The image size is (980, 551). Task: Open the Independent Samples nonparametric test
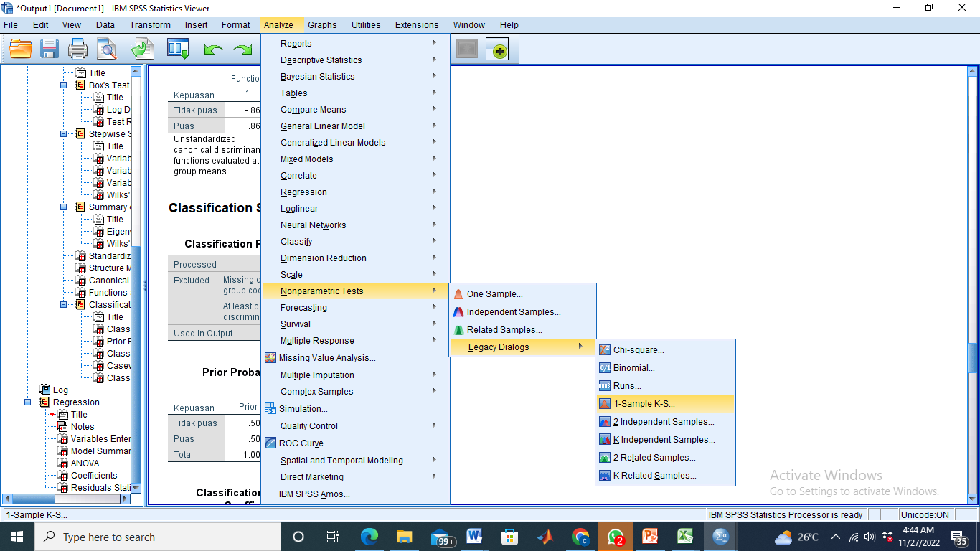click(513, 312)
